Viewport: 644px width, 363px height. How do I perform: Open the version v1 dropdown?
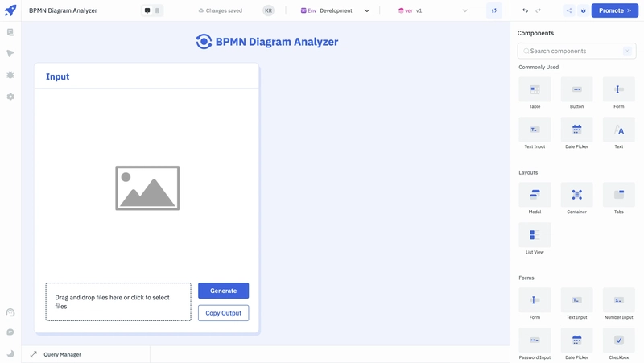432,10
